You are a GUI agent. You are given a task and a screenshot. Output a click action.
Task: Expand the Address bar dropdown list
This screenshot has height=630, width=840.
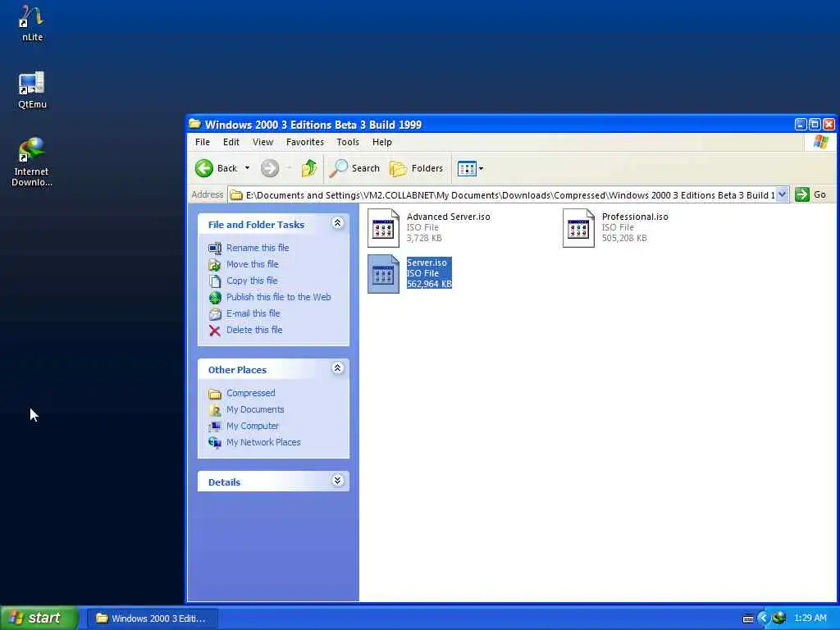[782, 194]
